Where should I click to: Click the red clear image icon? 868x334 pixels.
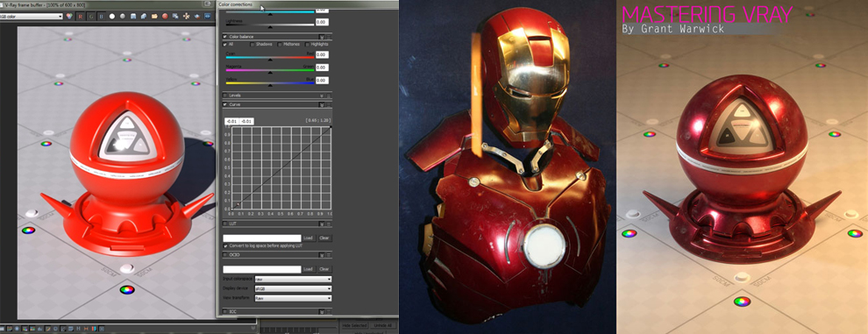pos(165,17)
